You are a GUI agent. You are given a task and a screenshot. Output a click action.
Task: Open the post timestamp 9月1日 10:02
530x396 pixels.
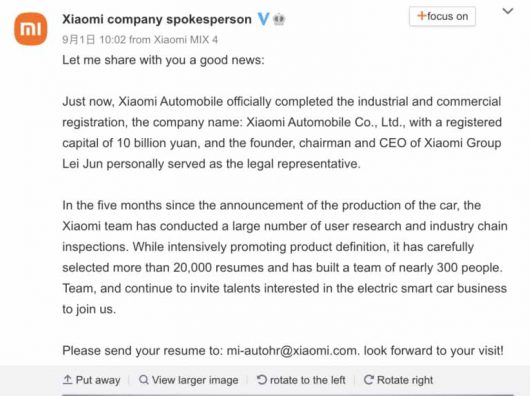94,40
